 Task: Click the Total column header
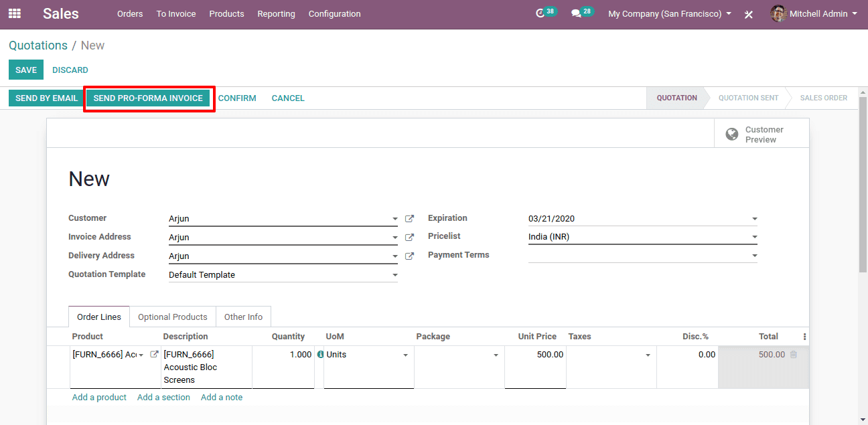tap(768, 337)
